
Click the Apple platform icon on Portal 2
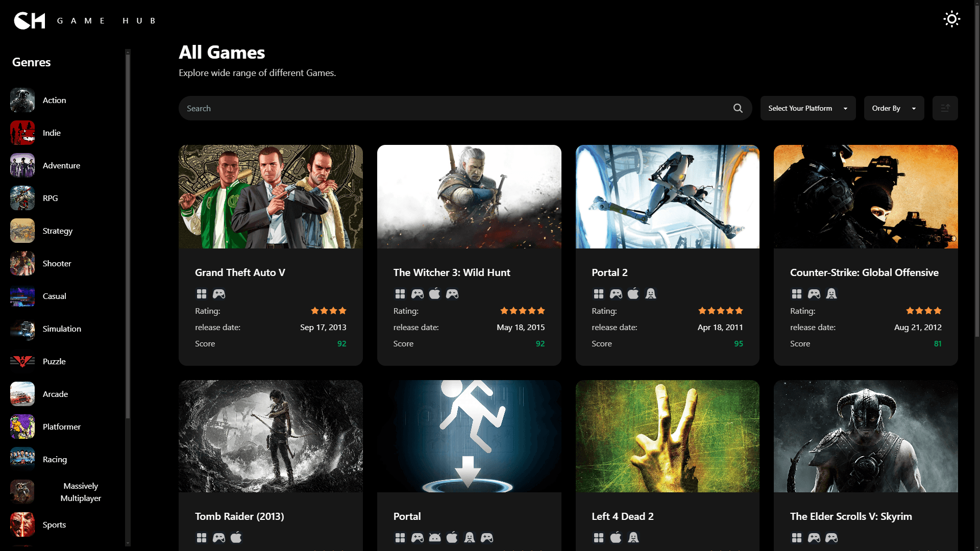pos(633,293)
